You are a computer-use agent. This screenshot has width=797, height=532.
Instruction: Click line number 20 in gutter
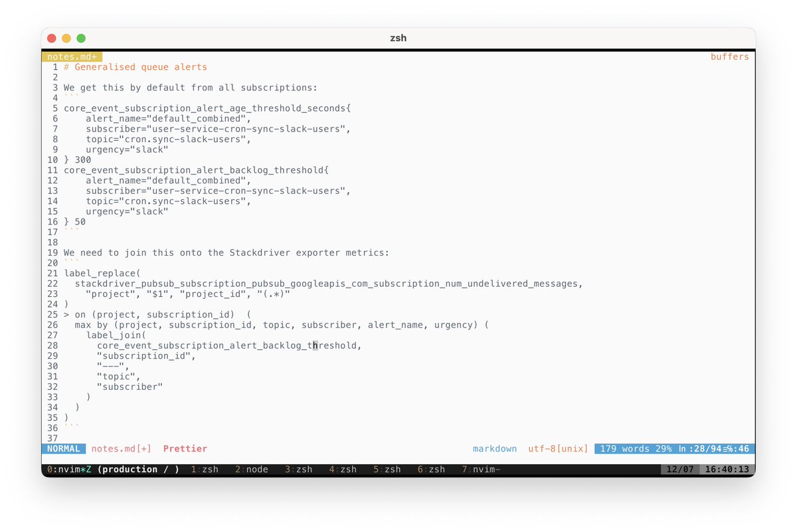coord(52,263)
